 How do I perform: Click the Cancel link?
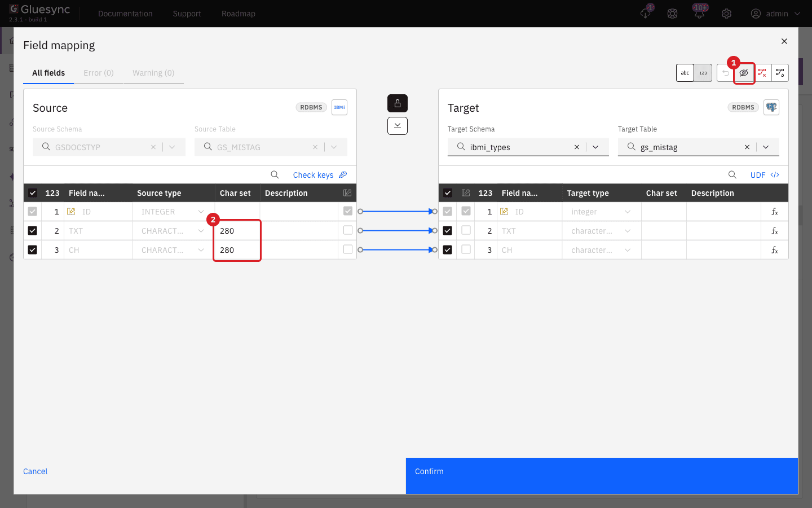pos(36,471)
